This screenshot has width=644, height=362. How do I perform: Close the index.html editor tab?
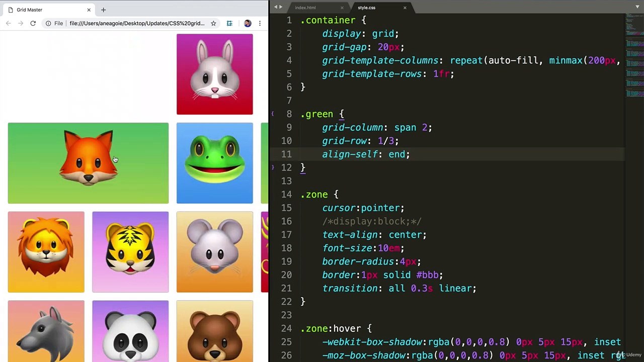coord(342,8)
